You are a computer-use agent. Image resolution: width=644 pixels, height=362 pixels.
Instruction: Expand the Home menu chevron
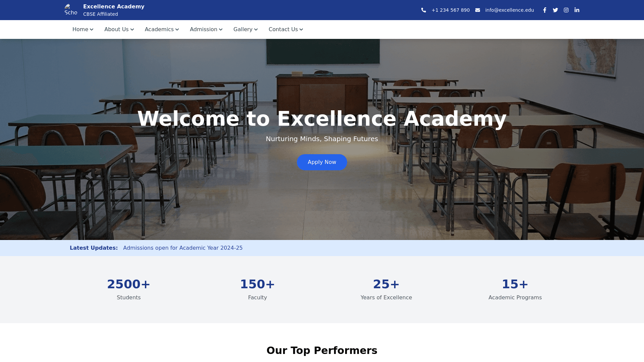pyautogui.click(x=92, y=29)
